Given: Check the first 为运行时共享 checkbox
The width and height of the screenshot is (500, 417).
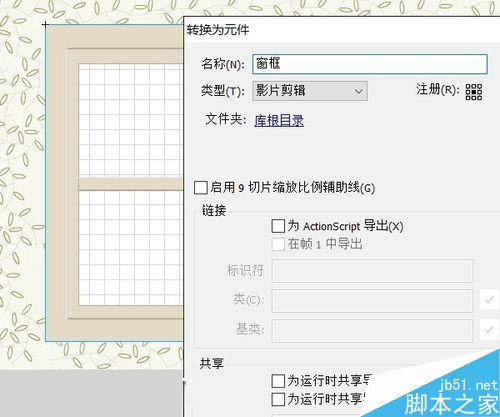Looking at the screenshot, I should pos(278,381).
